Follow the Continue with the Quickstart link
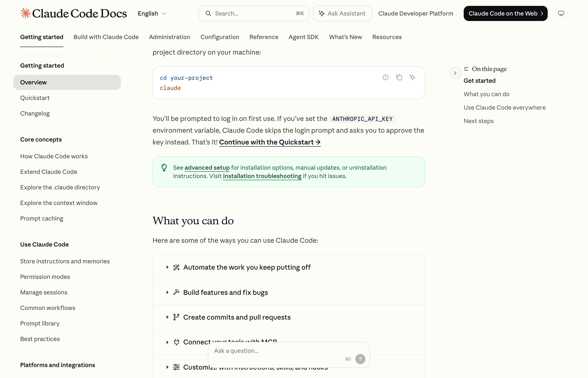This screenshot has width=588, height=378. (x=270, y=142)
